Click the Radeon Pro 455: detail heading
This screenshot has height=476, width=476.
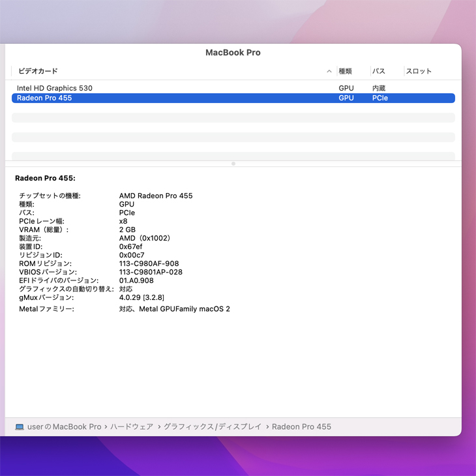tap(45, 178)
